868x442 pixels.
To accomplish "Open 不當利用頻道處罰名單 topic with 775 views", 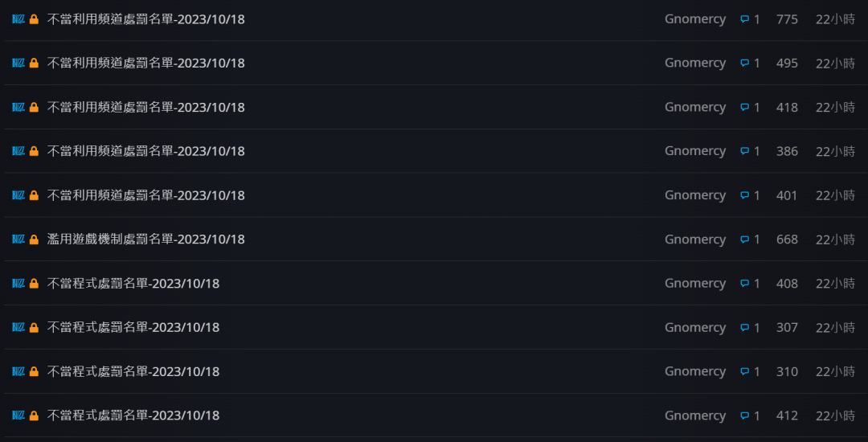I will coord(146,19).
